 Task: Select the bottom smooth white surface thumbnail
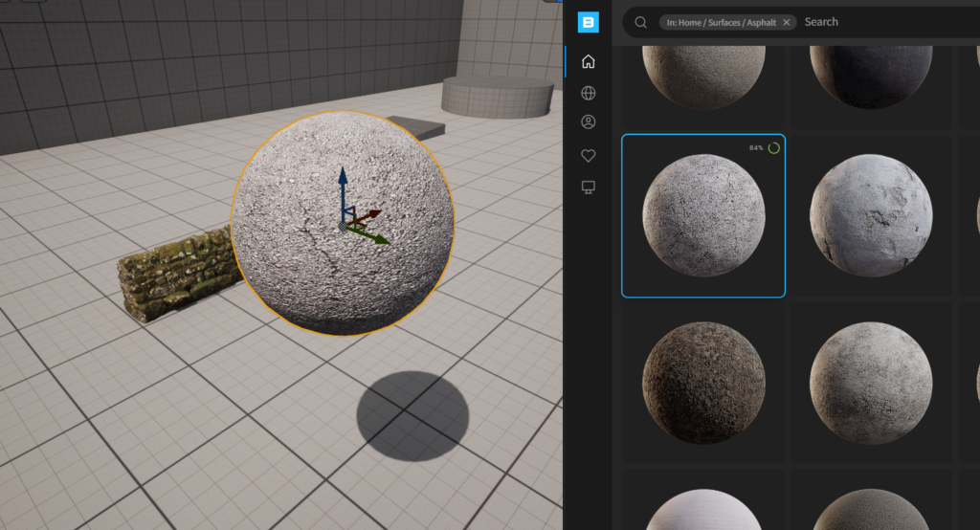click(703, 509)
